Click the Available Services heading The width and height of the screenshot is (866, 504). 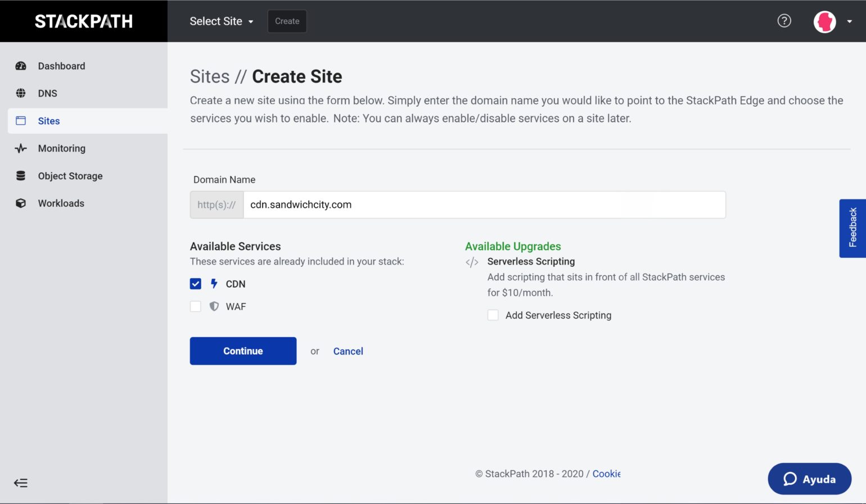point(235,246)
